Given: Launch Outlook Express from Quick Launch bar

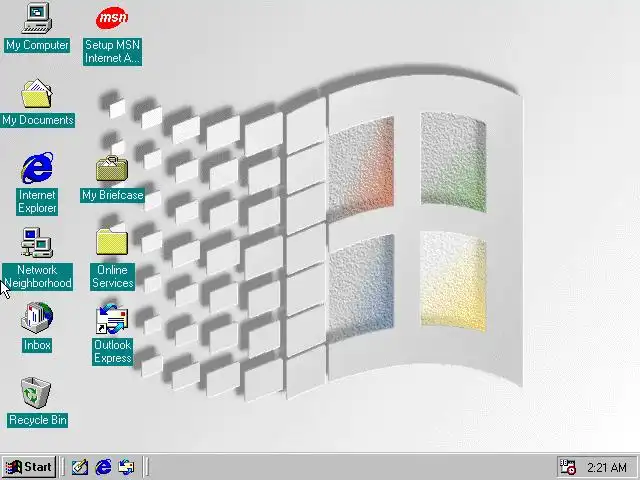Looking at the screenshot, I should pyautogui.click(x=126, y=467).
